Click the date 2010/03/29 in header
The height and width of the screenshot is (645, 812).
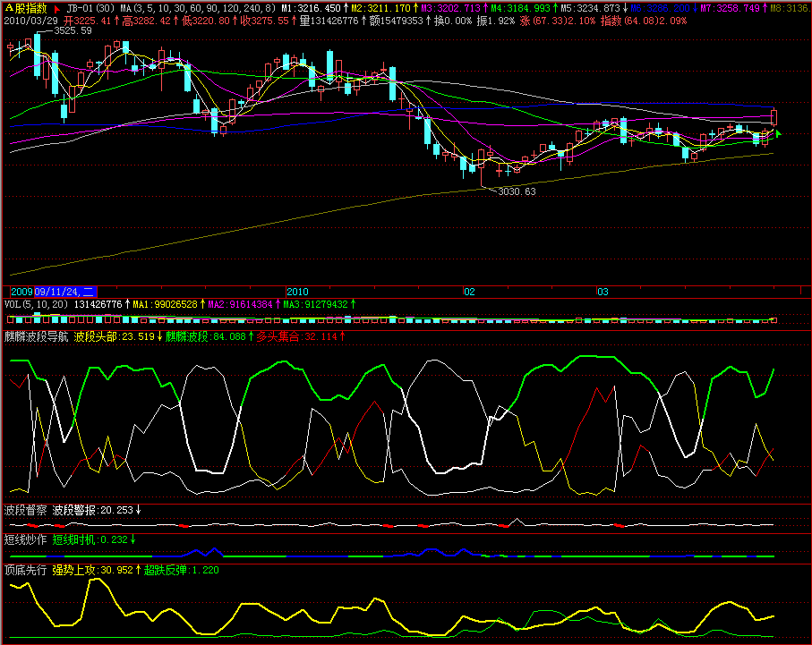click(31, 21)
